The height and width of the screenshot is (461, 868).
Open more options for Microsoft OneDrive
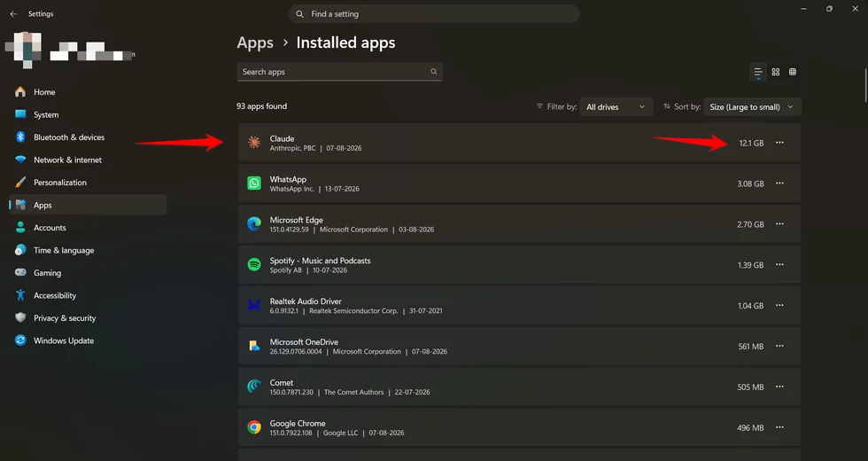779,346
